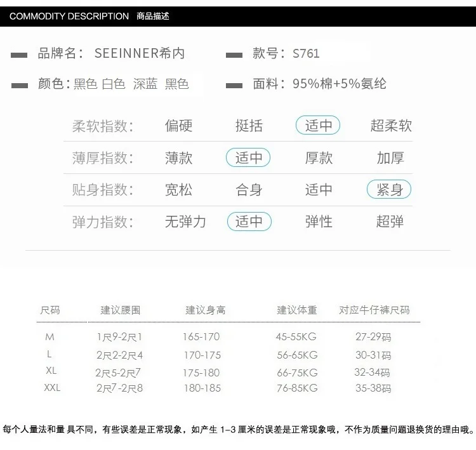Click the 深蓝 color option text
This screenshot has width=476, height=450.
tap(145, 84)
